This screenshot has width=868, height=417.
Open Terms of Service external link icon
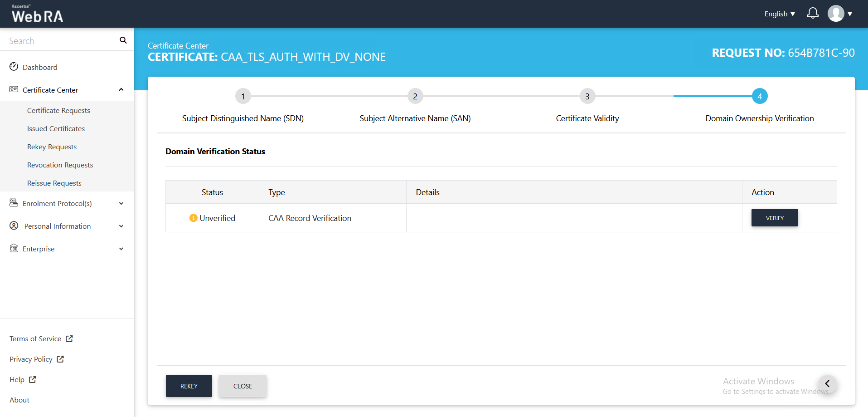(x=69, y=339)
